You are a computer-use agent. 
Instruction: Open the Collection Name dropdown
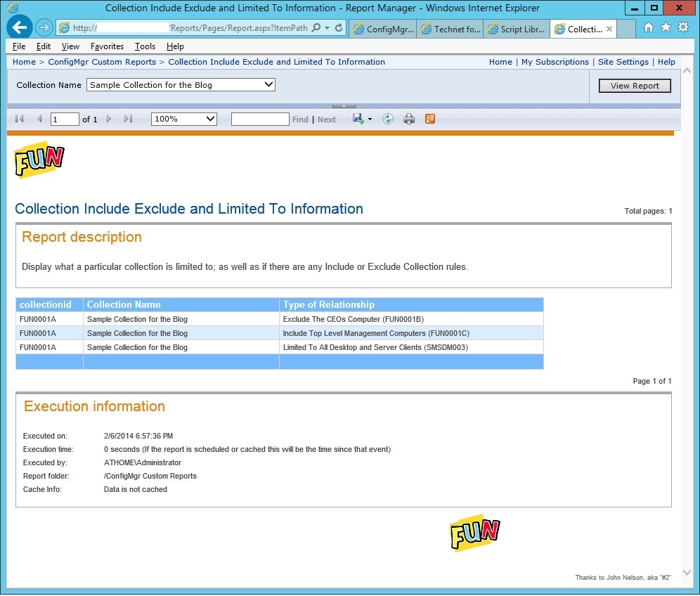[x=181, y=85]
